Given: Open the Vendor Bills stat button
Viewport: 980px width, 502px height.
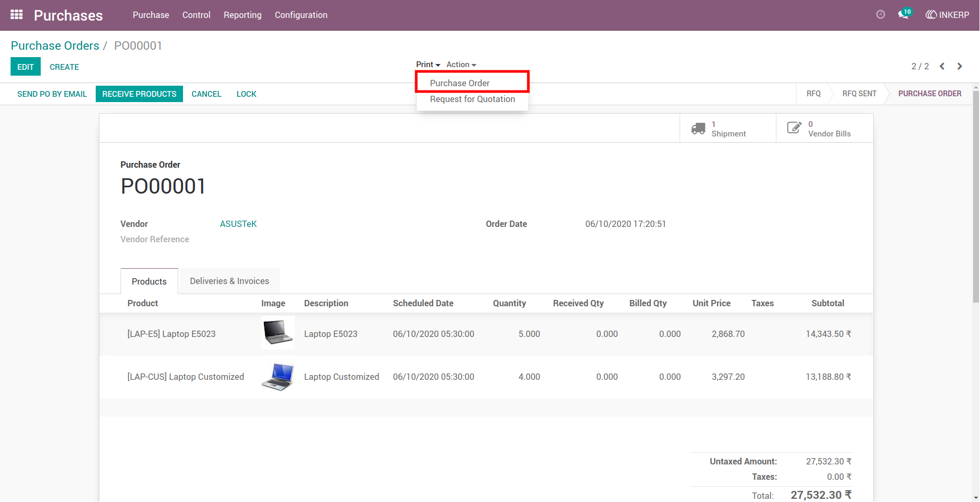Looking at the screenshot, I should tap(825, 128).
